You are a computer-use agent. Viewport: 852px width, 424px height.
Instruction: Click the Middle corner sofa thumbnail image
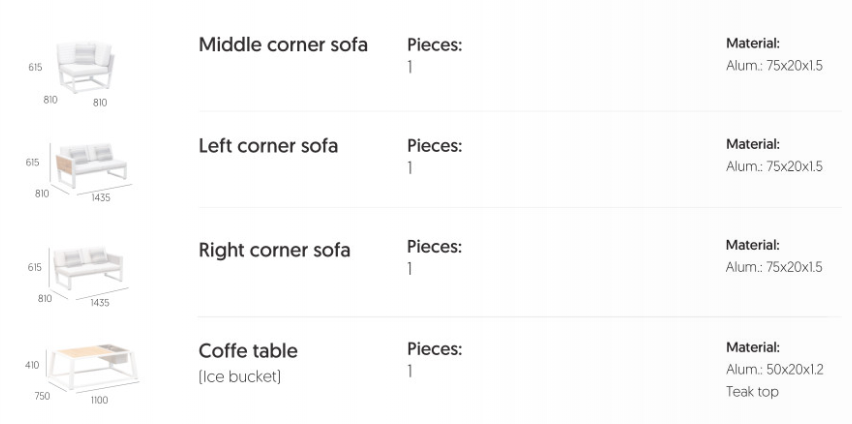tap(87, 65)
